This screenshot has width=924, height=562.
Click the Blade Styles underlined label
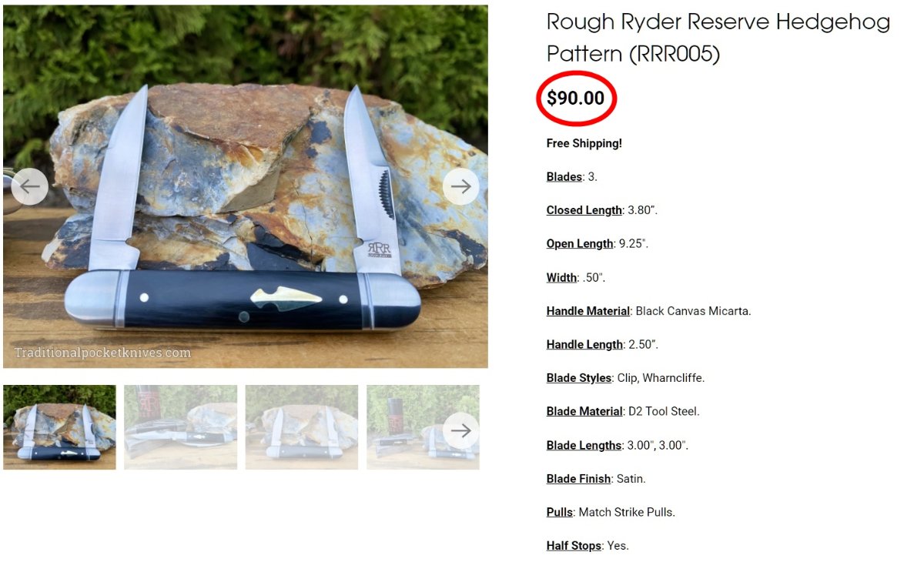coord(578,378)
